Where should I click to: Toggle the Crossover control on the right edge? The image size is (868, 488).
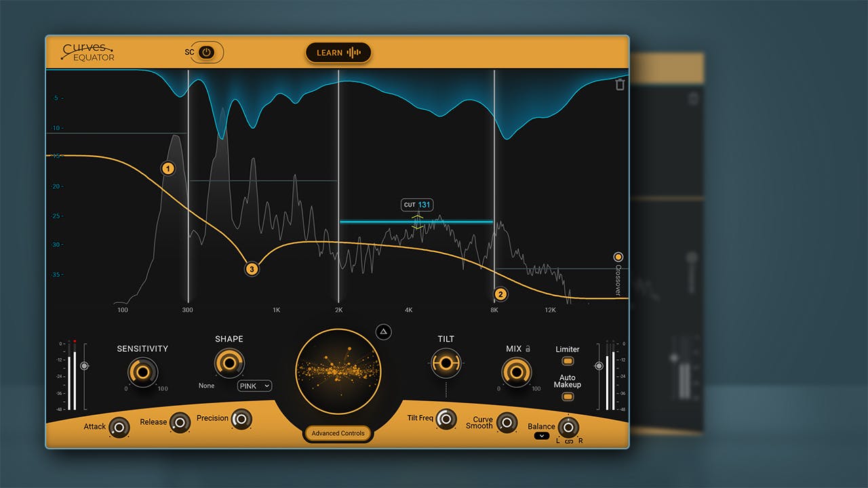tap(618, 256)
